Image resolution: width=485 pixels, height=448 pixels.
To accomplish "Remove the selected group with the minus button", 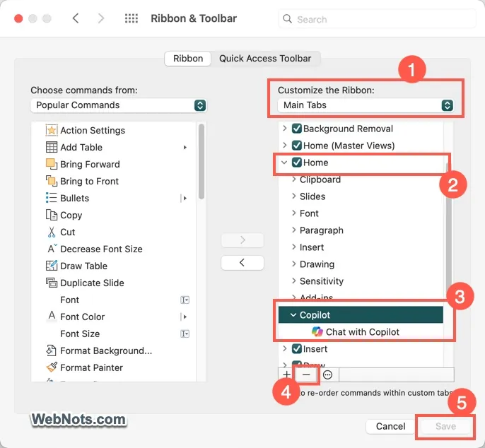I will [x=306, y=375].
